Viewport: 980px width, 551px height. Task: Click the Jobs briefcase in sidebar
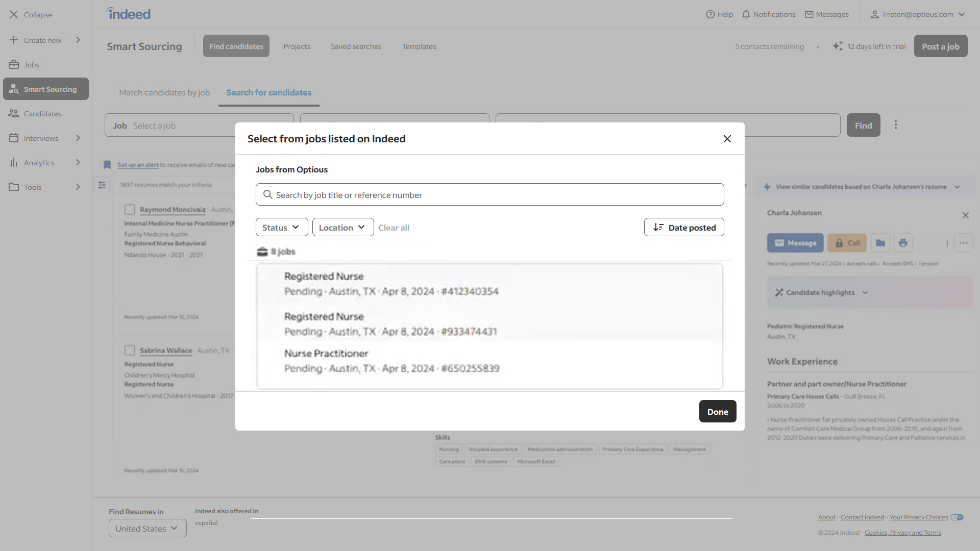coord(14,65)
